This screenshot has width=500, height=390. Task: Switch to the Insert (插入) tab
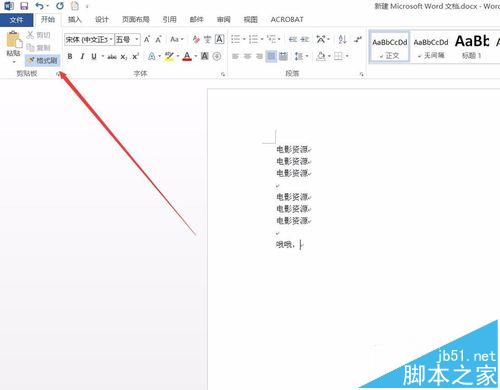pos(75,20)
